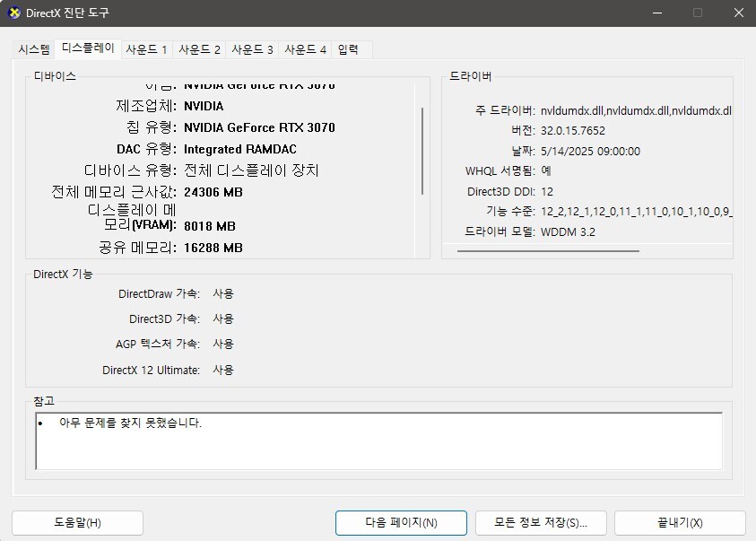The height and width of the screenshot is (541, 756).
Task: Click the 칩 유형 value NVIDIA GeForce RTX 3070
Action: click(259, 127)
